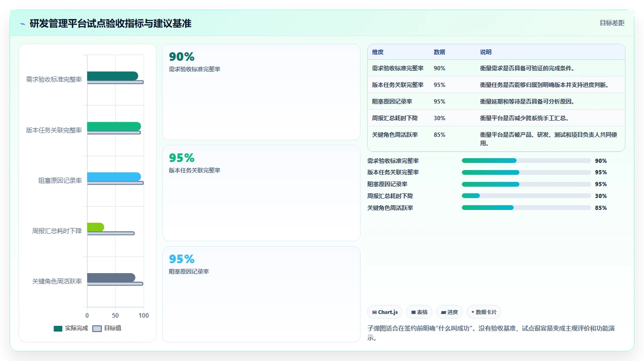Click the 数据 table column header
This screenshot has width=644, height=361.
439,52
